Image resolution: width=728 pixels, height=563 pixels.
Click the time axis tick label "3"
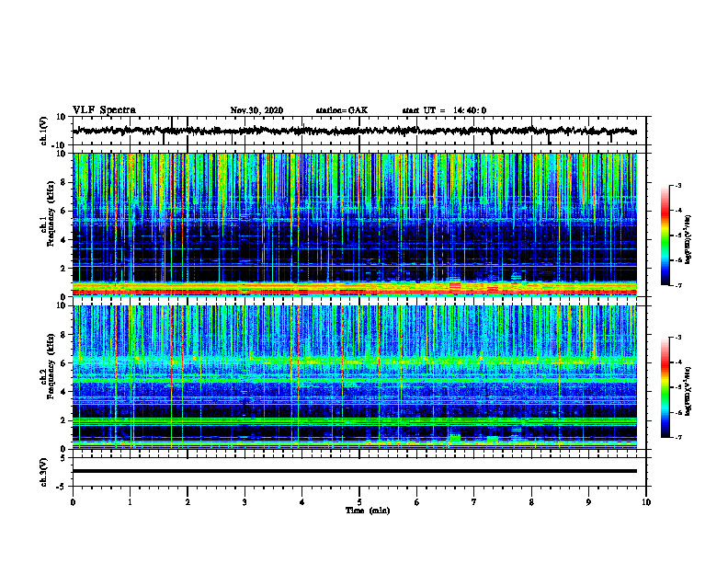(245, 502)
